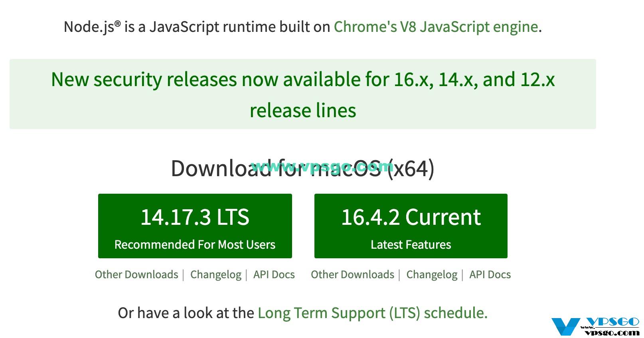This screenshot has width=644, height=338.
Task: Open the new security releases announcement
Action: tap(302, 79)
